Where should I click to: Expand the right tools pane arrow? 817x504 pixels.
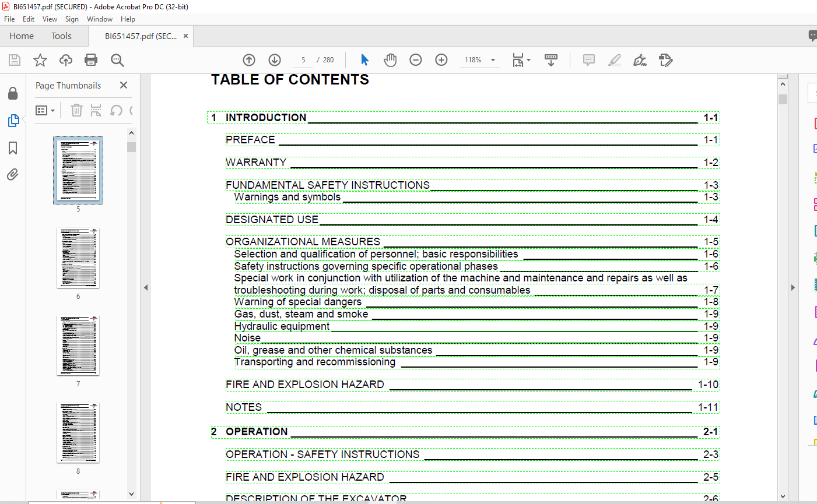pos(793,287)
